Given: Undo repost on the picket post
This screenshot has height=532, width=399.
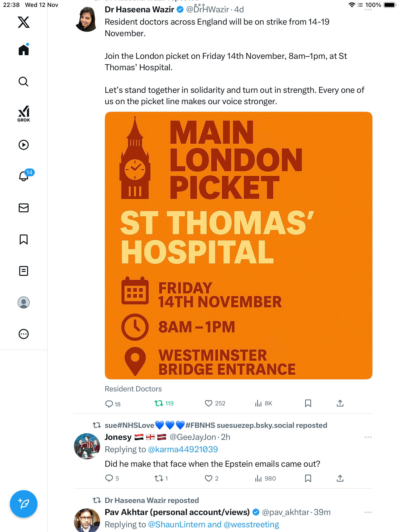Looking at the screenshot, I should coord(159,403).
